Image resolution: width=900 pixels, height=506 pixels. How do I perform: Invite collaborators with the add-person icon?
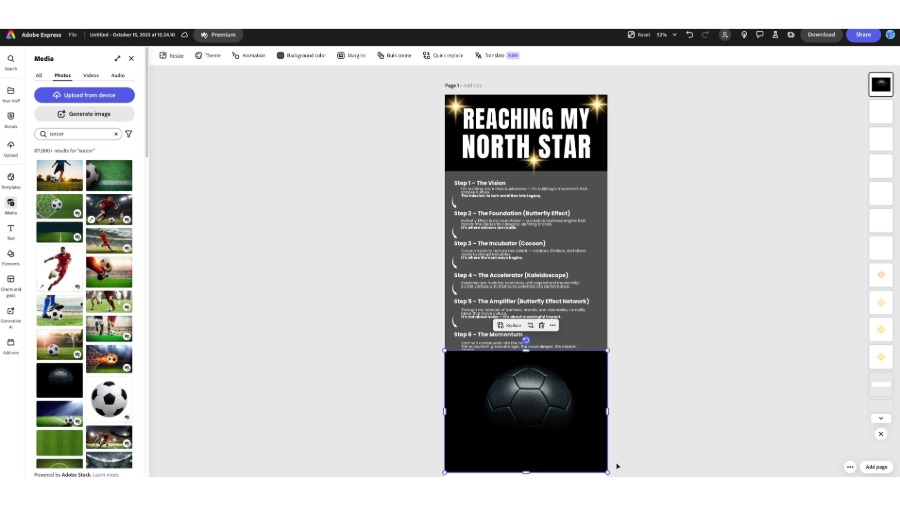pos(725,35)
